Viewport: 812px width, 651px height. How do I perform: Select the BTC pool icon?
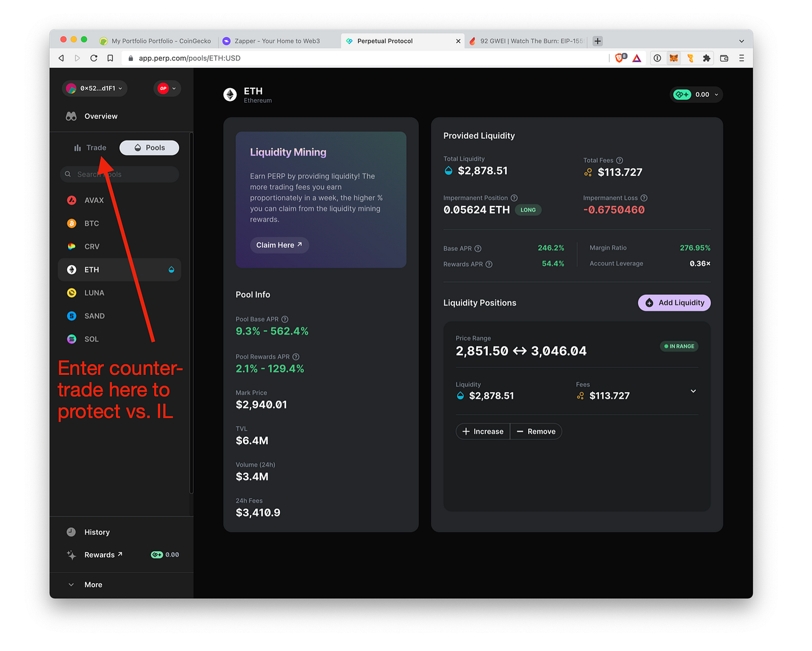tap(72, 223)
